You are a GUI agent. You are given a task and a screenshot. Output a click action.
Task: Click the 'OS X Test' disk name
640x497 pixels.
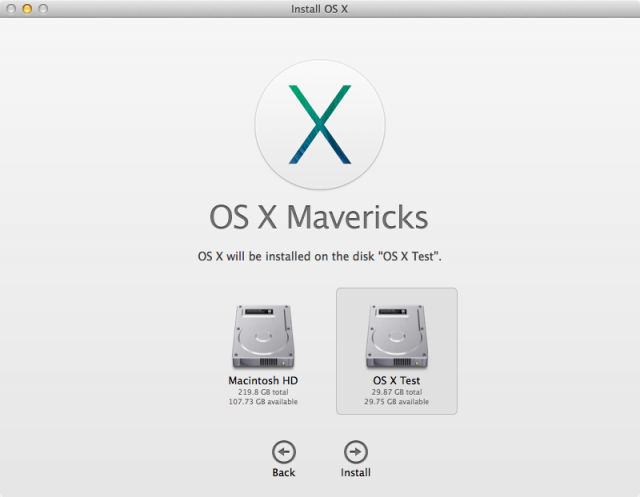click(x=396, y=380)
